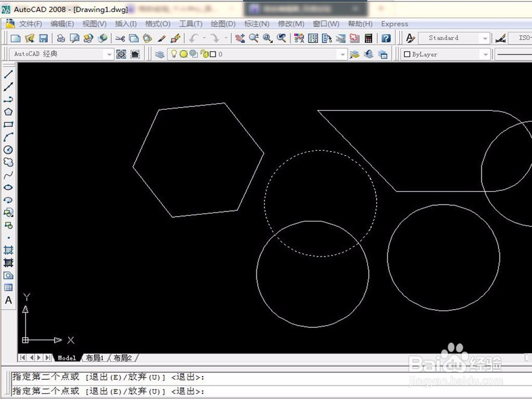Click the Make Block tool

pos(8,225)
